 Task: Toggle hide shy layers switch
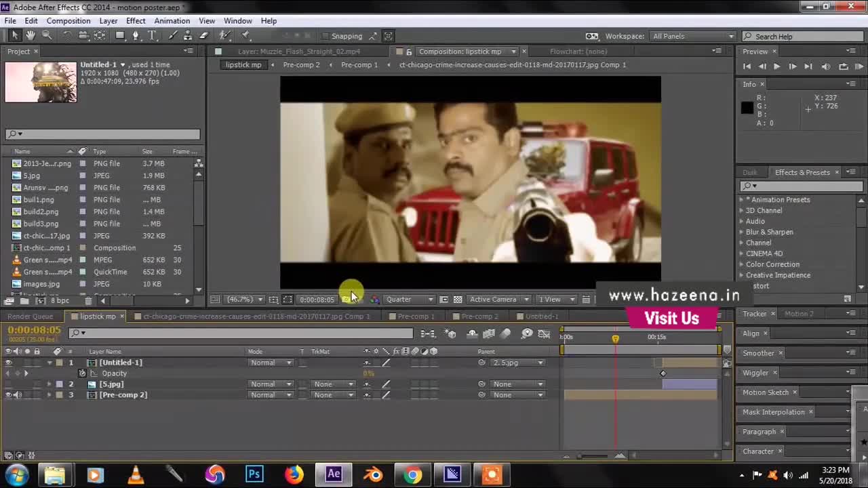click(471, 333)
